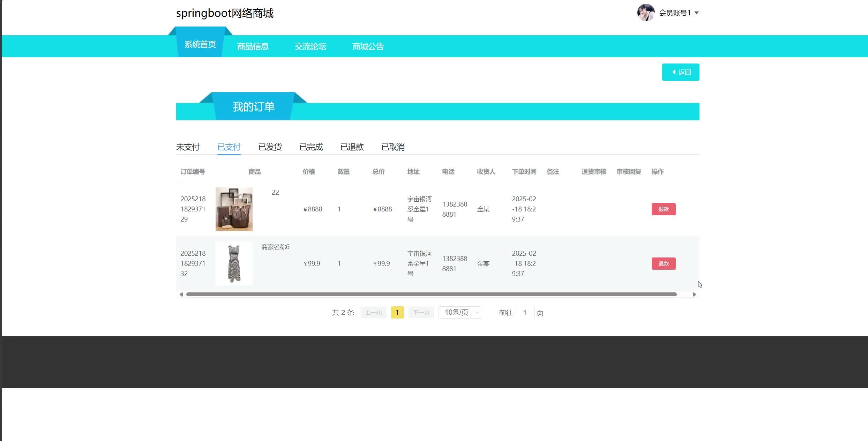
Task: Switch to the 已取消 orders tab
Action: tap(393, 147)
